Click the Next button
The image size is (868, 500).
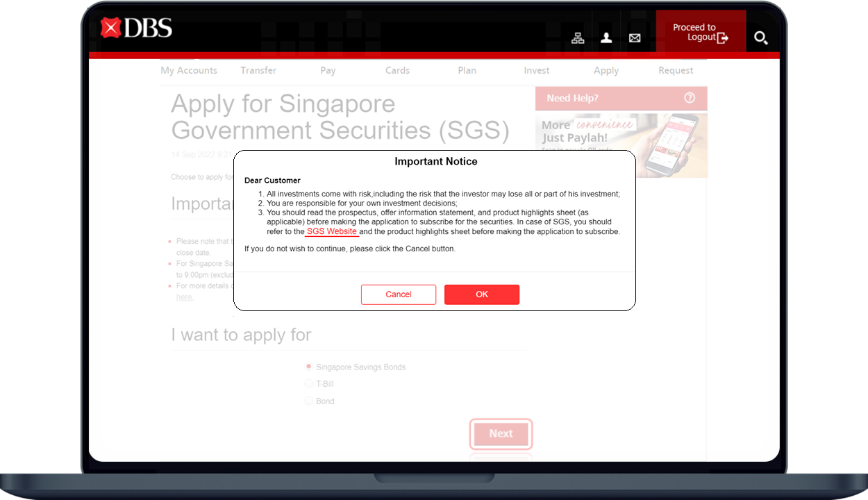click(x=501, y=434)
